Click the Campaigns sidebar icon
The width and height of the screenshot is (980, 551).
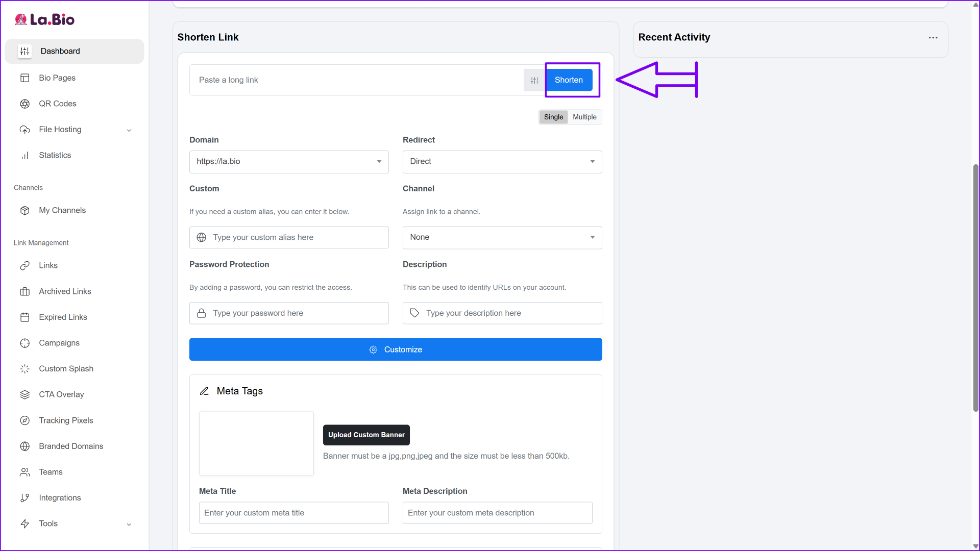(x=24, y=343)
